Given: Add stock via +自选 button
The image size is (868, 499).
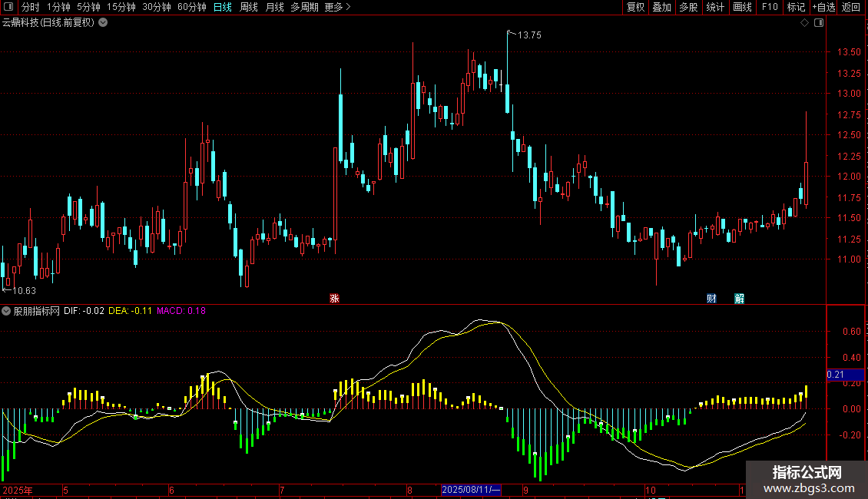Looking at the screenshot, I should coord(823,7).
